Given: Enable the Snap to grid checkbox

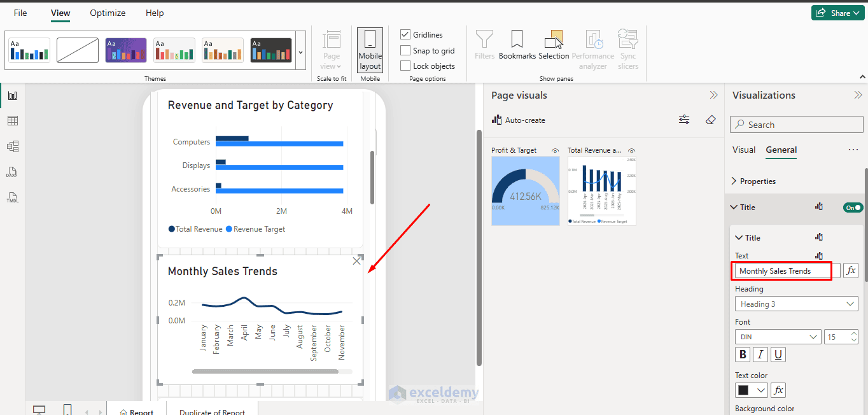Looking at the screenshot, I should 405,50.
